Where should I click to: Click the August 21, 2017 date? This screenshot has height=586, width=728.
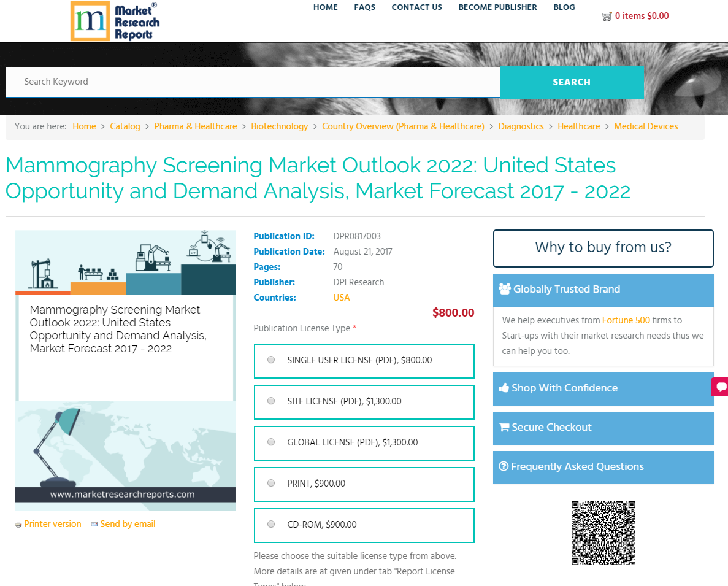(x=362, y=252)
